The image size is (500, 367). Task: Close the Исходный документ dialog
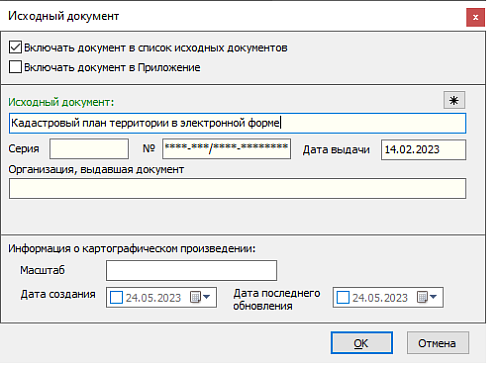(475, 17)
